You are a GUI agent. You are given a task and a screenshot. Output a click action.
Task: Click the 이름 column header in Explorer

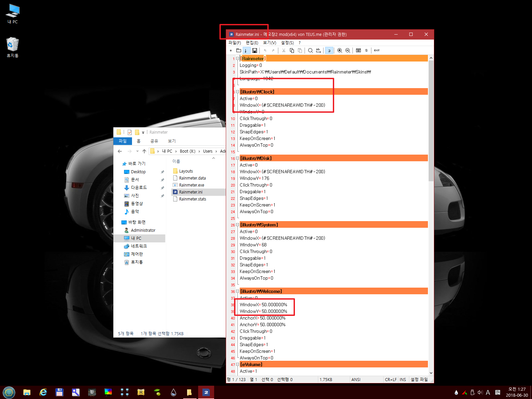pos(176,162)
